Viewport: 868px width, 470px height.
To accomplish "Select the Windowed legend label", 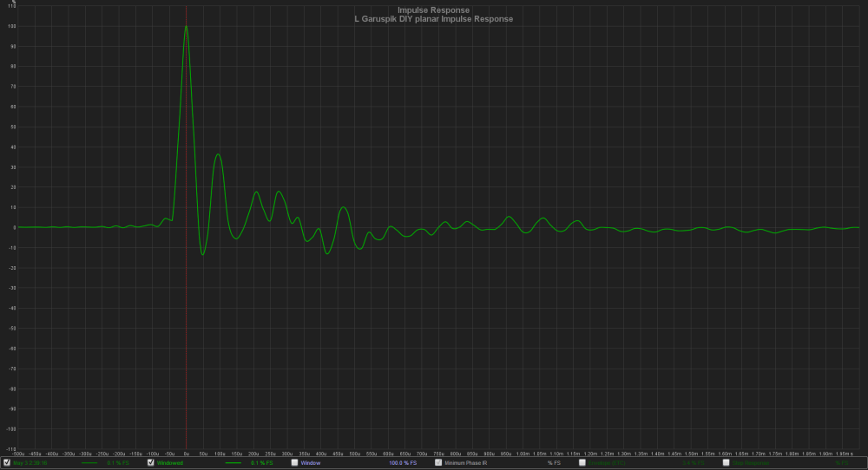I will (170, 463).
